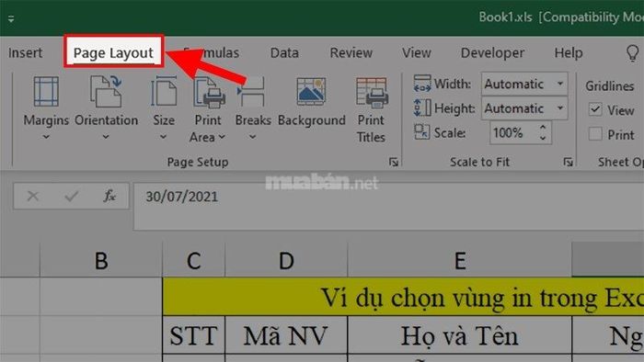Image resolution: width=644 pixels, height=362 pixels.
Task: Click the Height icon in Scale to Fit
Action: 422,107
